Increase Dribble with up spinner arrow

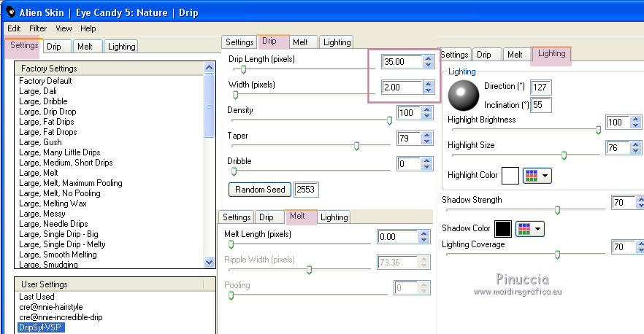click(x=427, y=160)
